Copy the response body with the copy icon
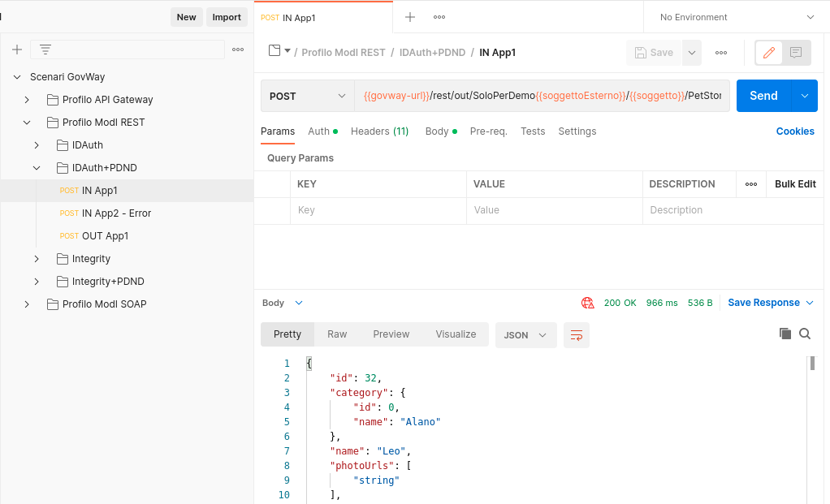This screenshot has height=504, width=830. pos(785,334)
